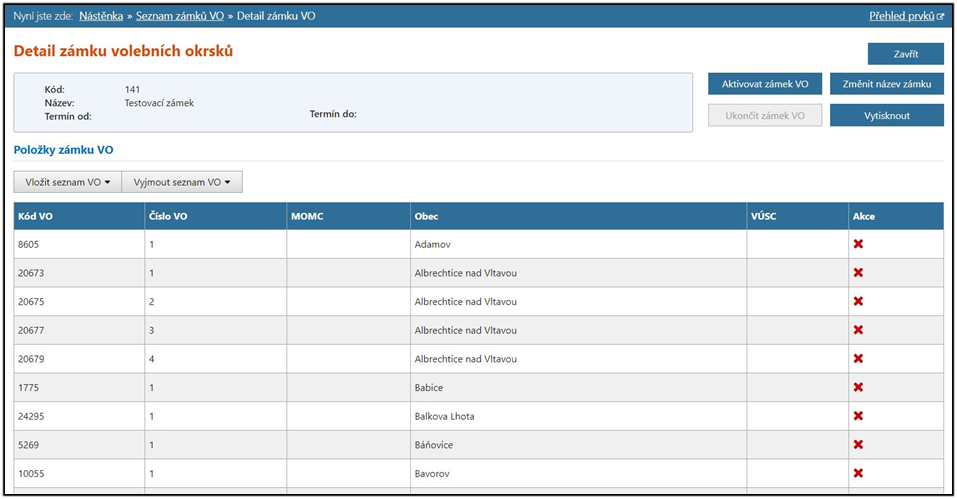Click red X for VO code 20675
Screen dimensions: 957x499
858,301
